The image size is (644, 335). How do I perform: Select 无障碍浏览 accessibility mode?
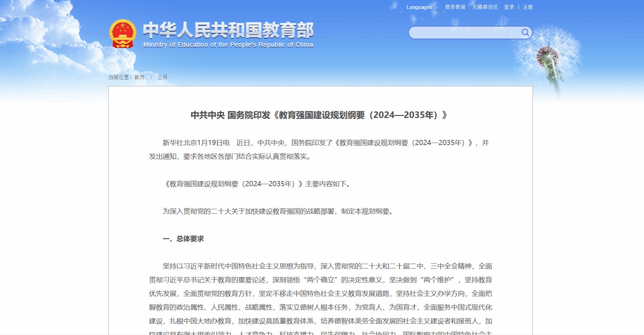pos(485,7)
